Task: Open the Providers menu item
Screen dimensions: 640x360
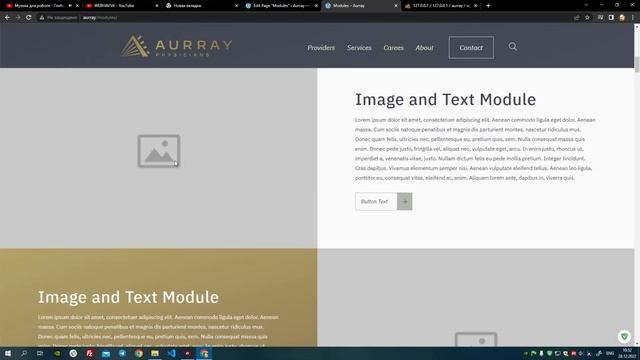Action: (x=321, y=48)
